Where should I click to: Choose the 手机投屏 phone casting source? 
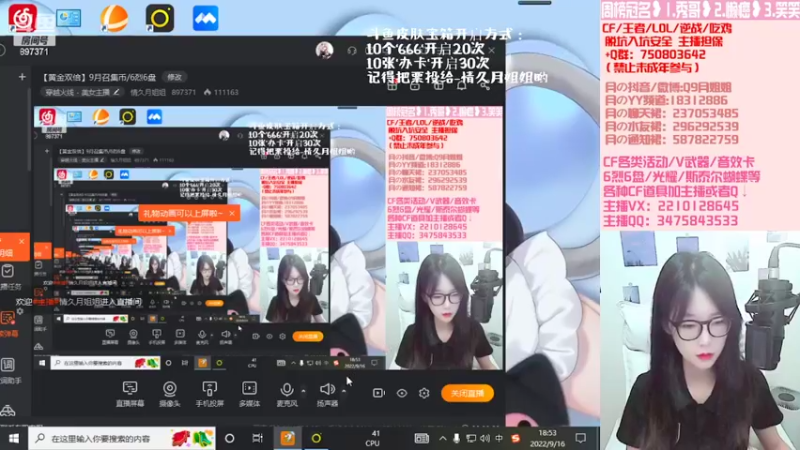click(210, 394)
